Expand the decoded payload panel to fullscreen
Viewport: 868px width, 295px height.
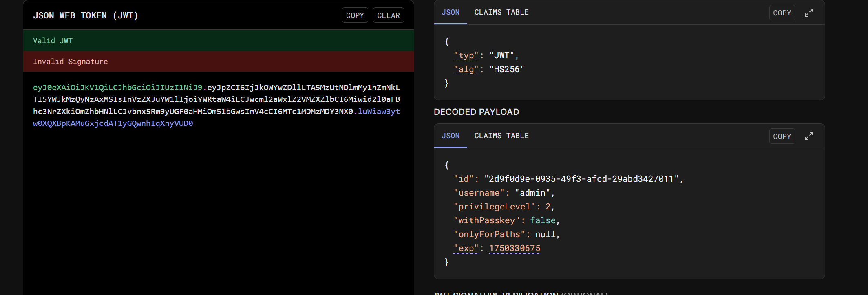point(808,136)
